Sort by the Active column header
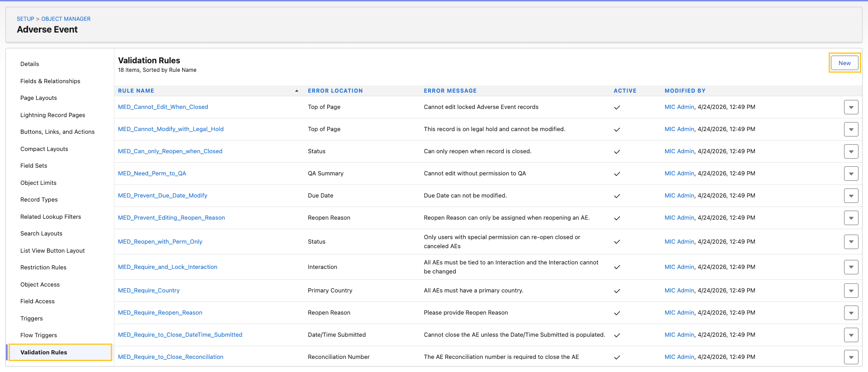Image resolution: width=868 pixels, height=372 pixels. point(625,91)
